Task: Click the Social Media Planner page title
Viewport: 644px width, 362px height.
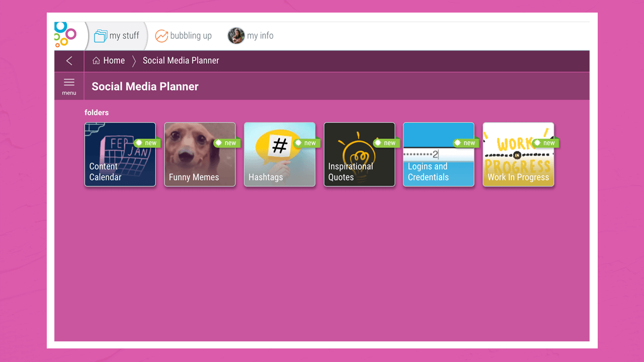Action: click(x=145, y=86)
